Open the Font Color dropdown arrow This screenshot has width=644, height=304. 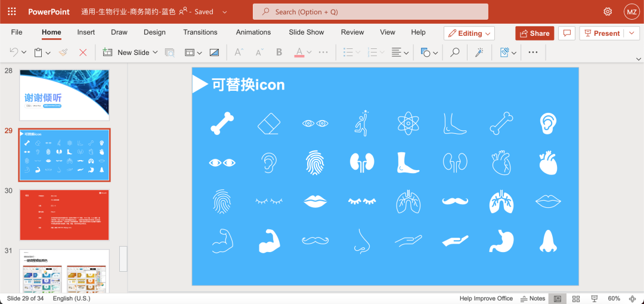tap(309, 52)
